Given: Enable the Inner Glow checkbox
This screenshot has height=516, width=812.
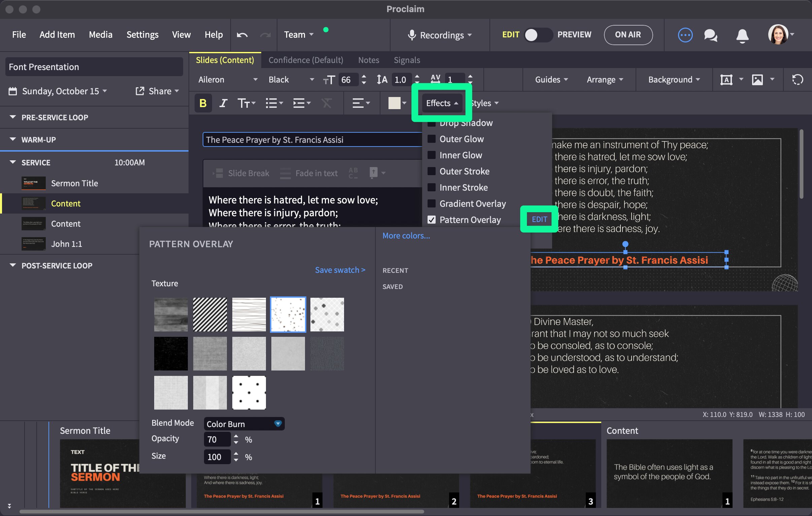Looking at the screenshot, I should [431, 155].
